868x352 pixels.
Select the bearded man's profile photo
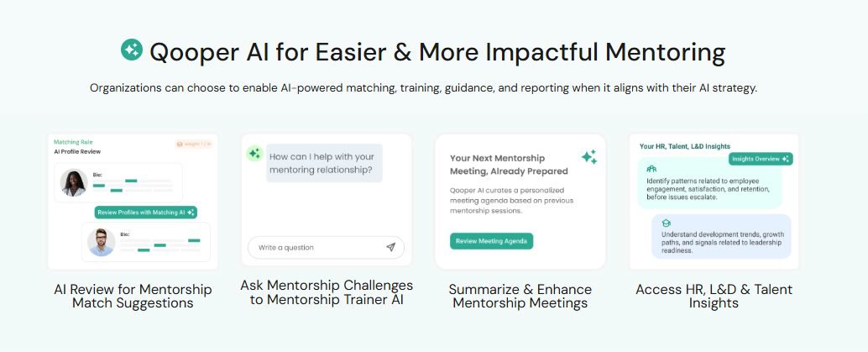click(102, 242)
